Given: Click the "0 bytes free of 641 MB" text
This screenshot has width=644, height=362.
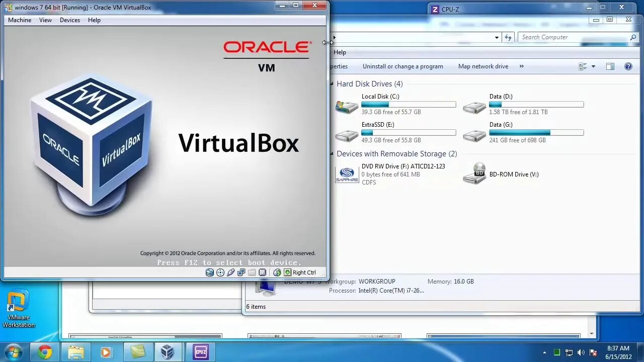Looking at the screenshot, I should click(390, 174).
